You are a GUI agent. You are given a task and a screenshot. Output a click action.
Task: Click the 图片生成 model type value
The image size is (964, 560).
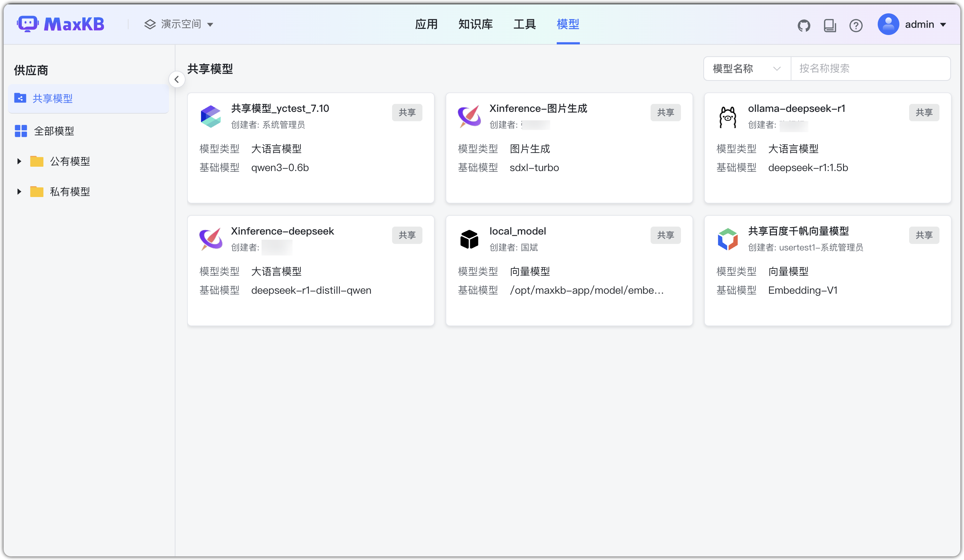pos(529,149)
